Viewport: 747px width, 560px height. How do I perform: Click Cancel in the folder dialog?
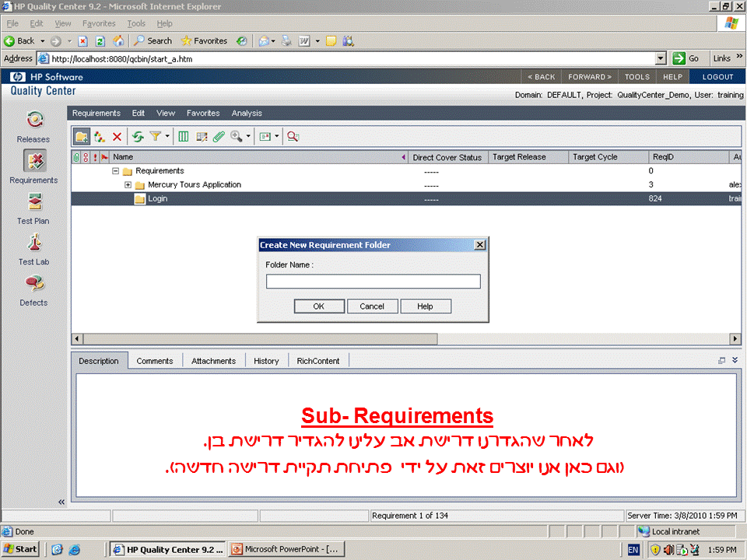[372, 306]
